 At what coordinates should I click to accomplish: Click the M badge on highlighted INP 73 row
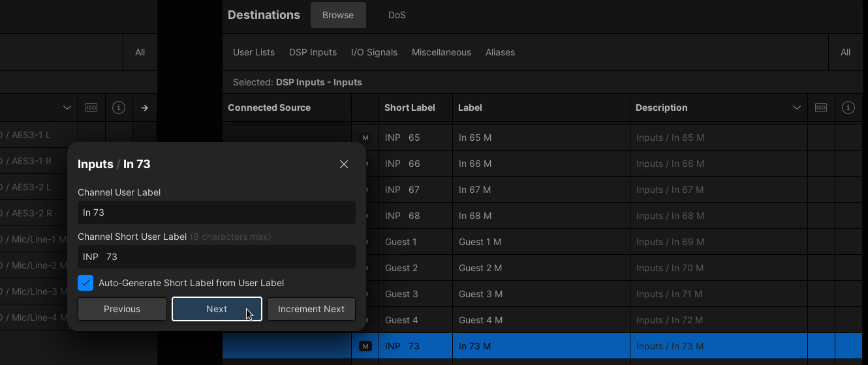365,346
